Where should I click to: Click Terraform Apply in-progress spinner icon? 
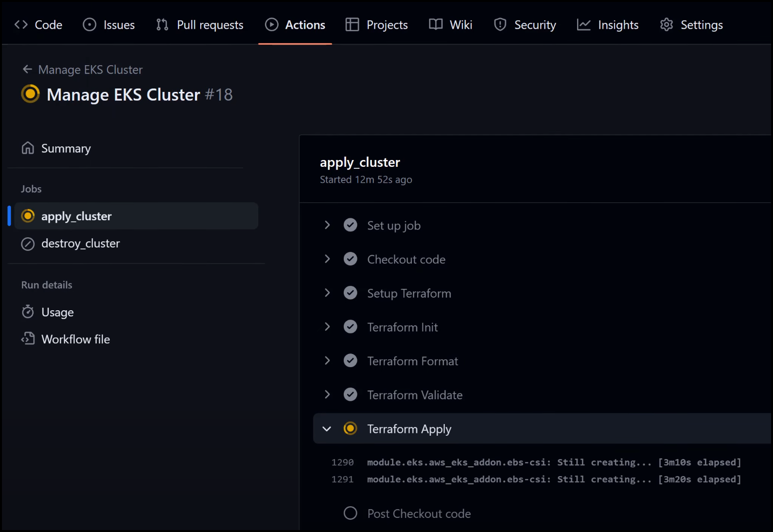351,428
